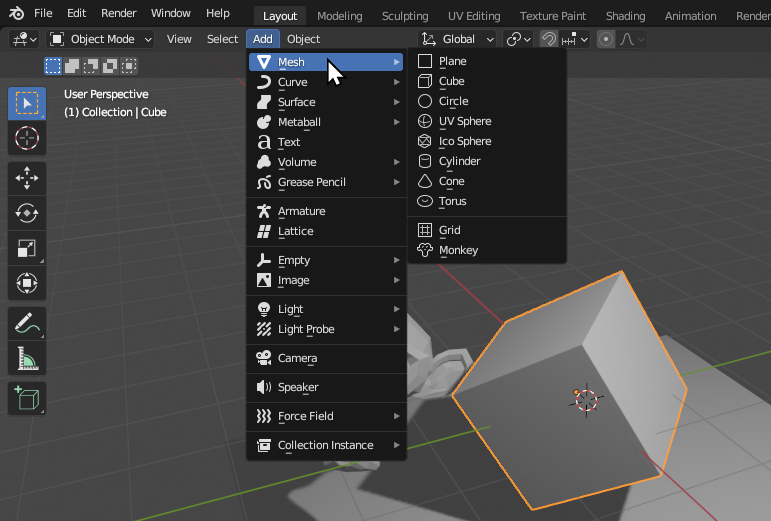
Task: Add a UV Sphere mesh
Action: [x=464, y=121]
